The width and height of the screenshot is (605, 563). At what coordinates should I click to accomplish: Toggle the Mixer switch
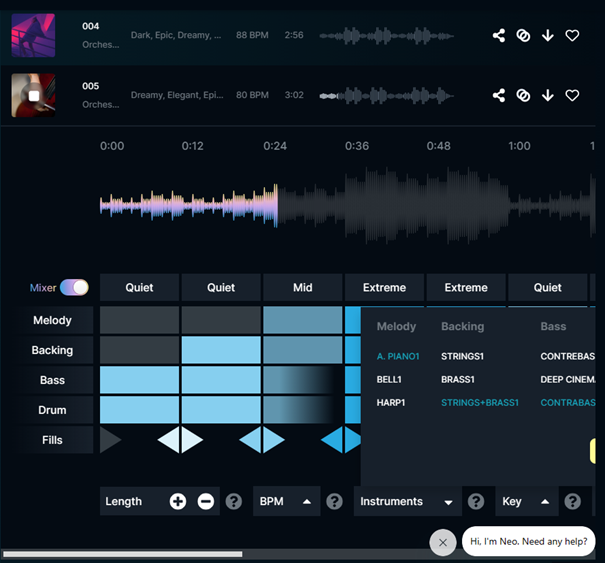[x=74, y=288]
